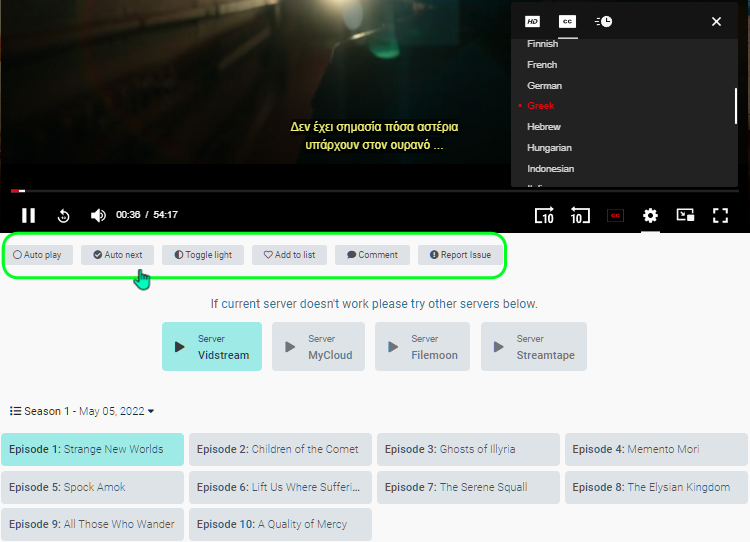Play Episode 1: Strange New Worlds

[92, 449]
